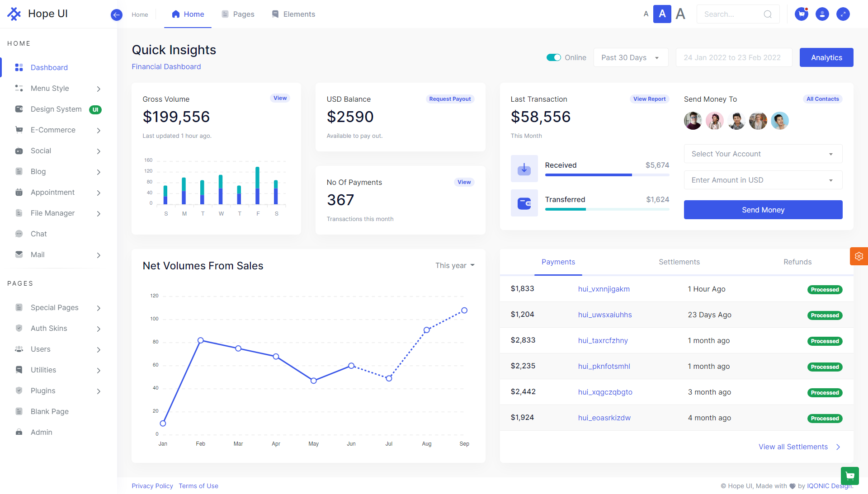Click the Request Payout link

449,99
